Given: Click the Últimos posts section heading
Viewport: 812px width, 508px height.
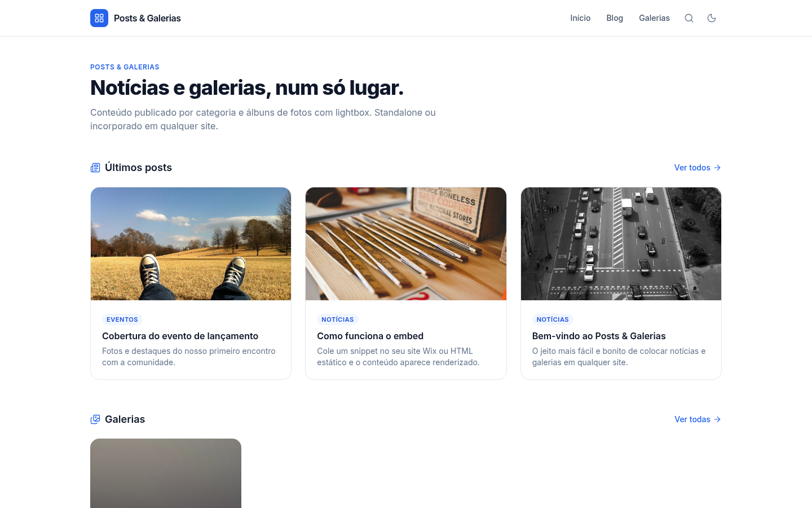Looking at the screenshot, I should [x=138, y=168].
